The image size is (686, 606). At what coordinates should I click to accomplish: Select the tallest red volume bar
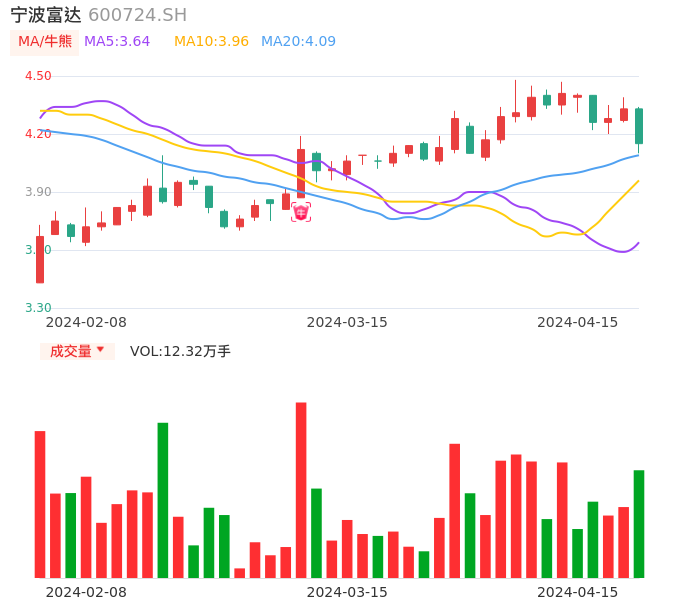[x=301, y=490]
